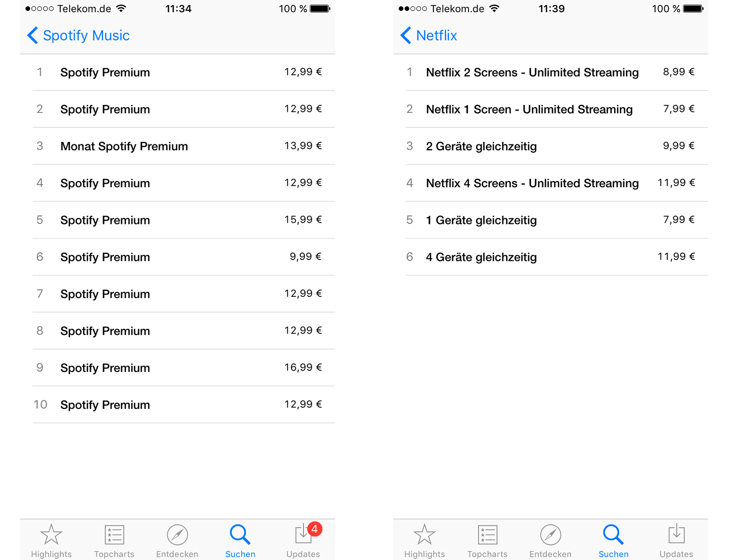Select Suchen magnifier tab on Netflix screen
The height and width of the screenshot is (560, 732).
tap(613, 541)
